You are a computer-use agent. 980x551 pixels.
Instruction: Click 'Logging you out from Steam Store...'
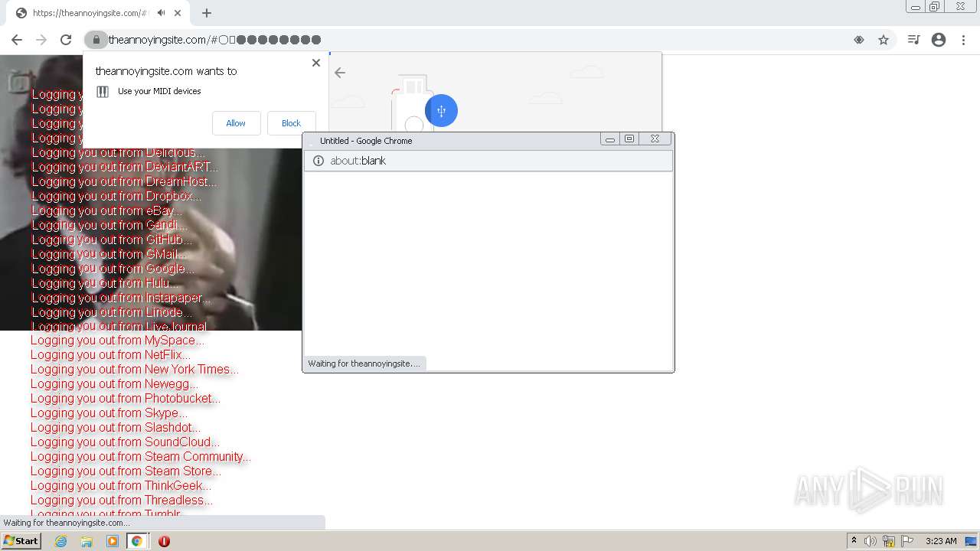(126, 471)
